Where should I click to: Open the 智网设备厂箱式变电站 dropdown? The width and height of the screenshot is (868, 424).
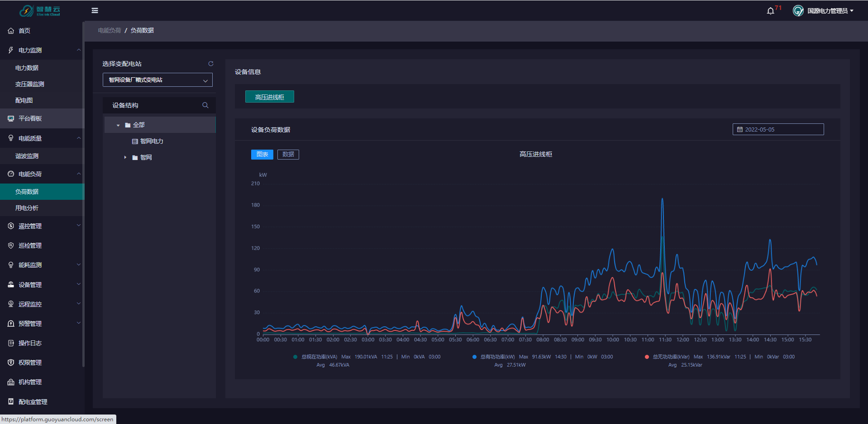(x=157, y=80)
